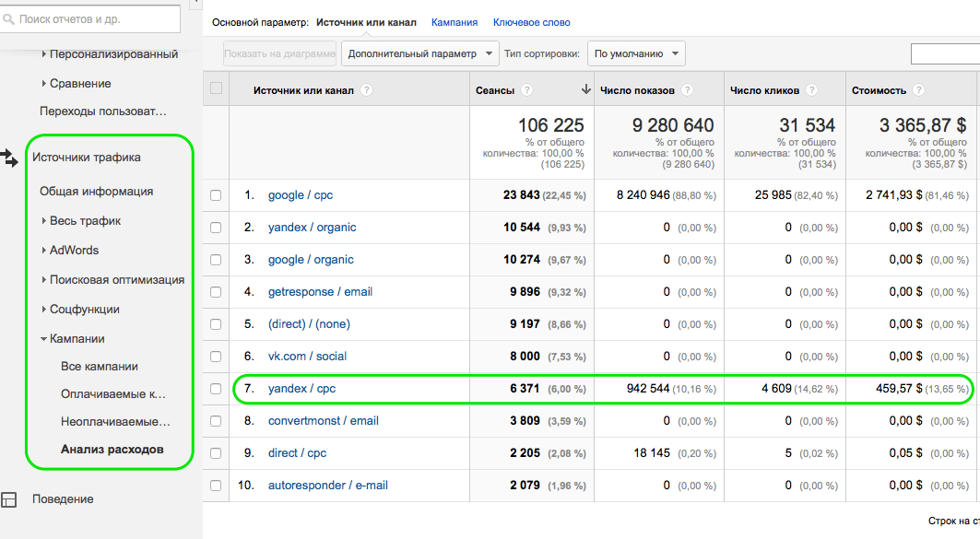Image resolution: width=980 pixels, height=539 pixels.
Task: Click the table filter search box
Action: (945, 53)
